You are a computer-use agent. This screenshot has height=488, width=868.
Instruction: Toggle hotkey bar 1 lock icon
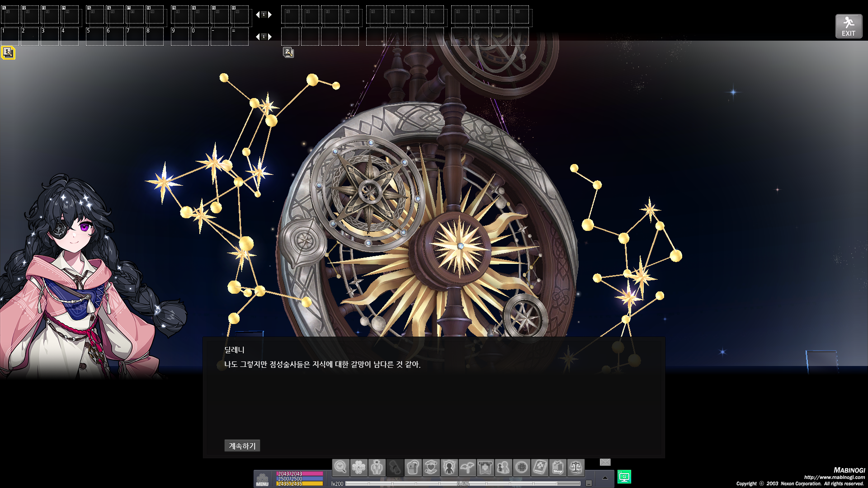click(x=8, y=52)
